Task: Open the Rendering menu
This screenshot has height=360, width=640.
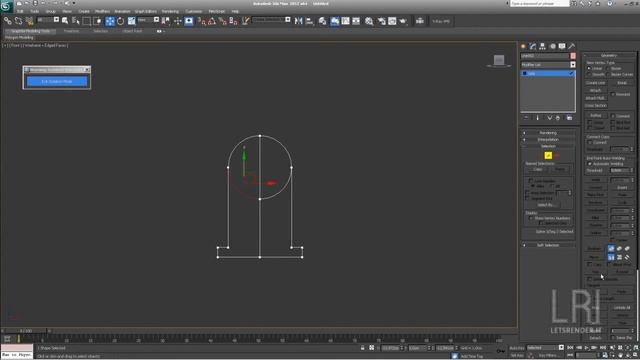Action: pyautogui.click(x=170, y=11)
